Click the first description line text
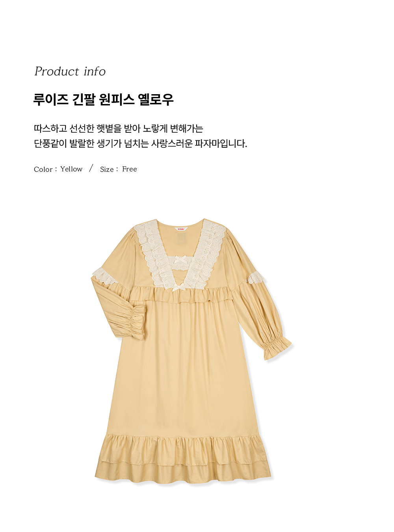The height and width of the screenshot is (532, 394). point(119,128)
